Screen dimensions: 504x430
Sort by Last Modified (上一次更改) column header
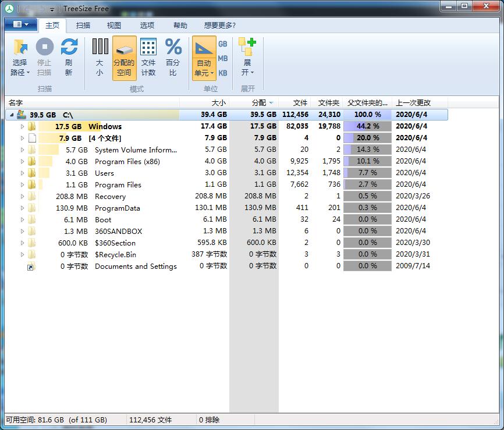[413, 102]
